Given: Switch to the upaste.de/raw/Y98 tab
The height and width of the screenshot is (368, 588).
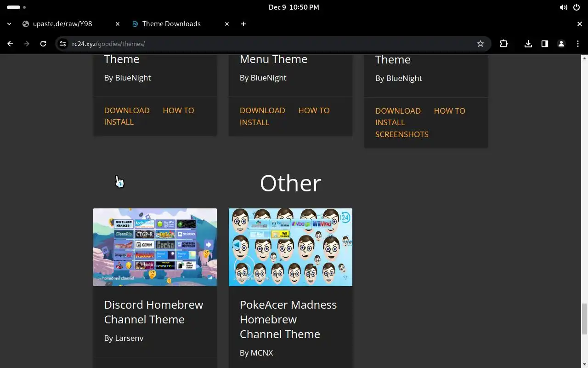Looking at the screenshot, I should click(x=71, y=24).
